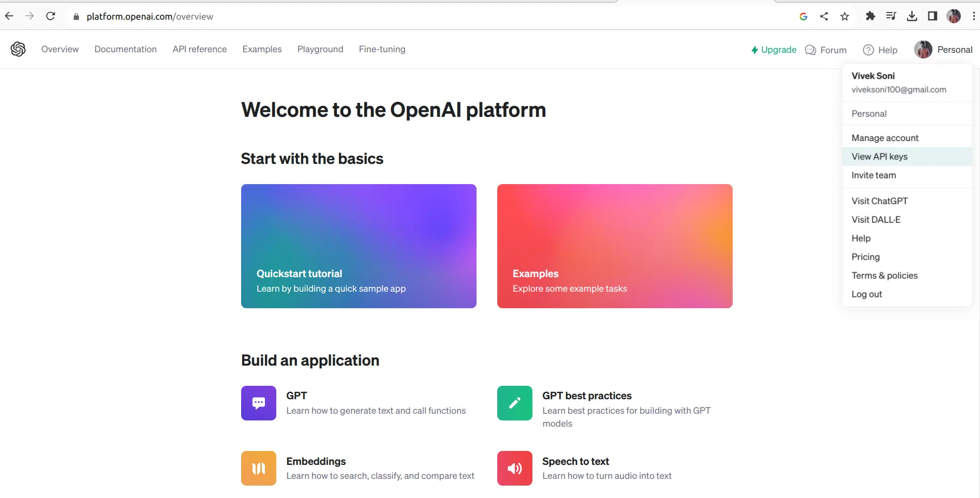Choose Manage account from the menu
The image size is (980, 498).
click(x=907, y=138)
